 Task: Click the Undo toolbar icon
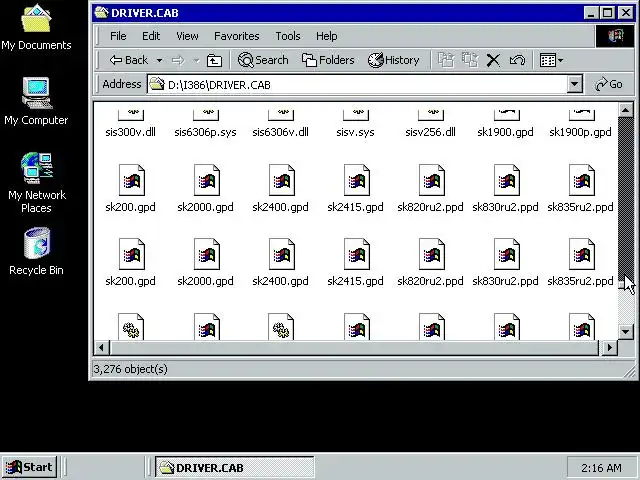click(x=517, y=60)
